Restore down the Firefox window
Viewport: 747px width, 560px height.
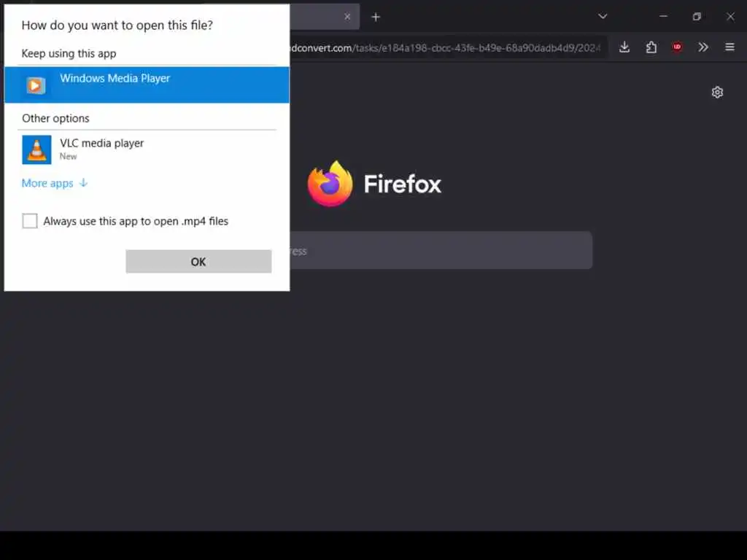697,17
